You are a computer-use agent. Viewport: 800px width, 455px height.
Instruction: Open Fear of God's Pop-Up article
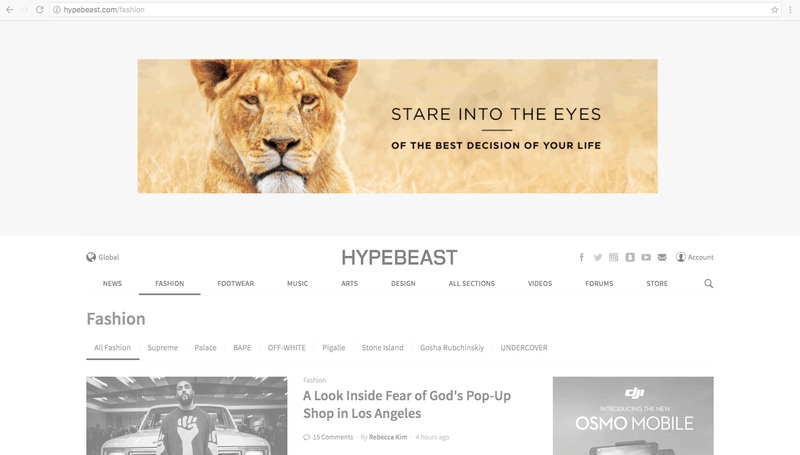pos(407,405)
